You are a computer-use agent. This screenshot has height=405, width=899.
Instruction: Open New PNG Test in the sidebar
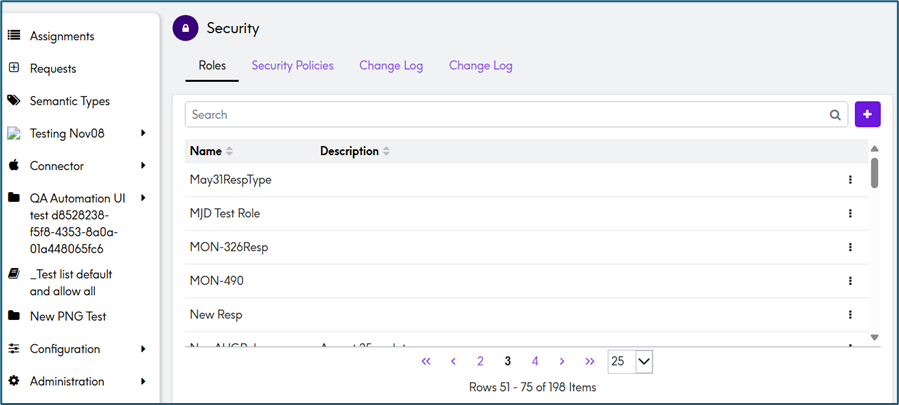click(68, 317)
